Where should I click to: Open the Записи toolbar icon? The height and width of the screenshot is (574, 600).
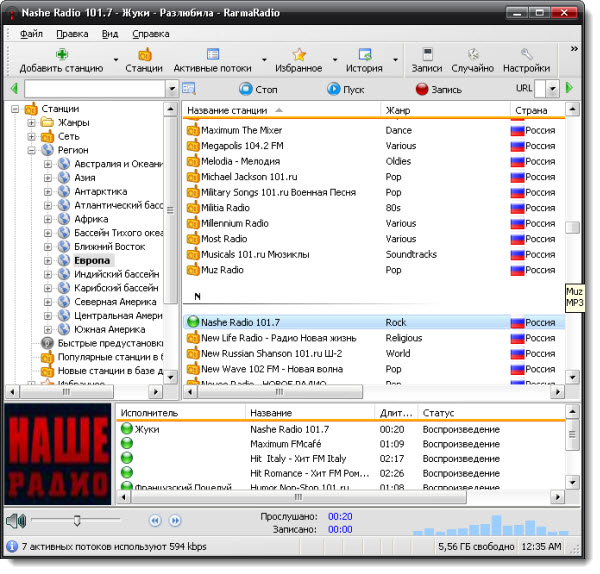(x=426, y=54)
